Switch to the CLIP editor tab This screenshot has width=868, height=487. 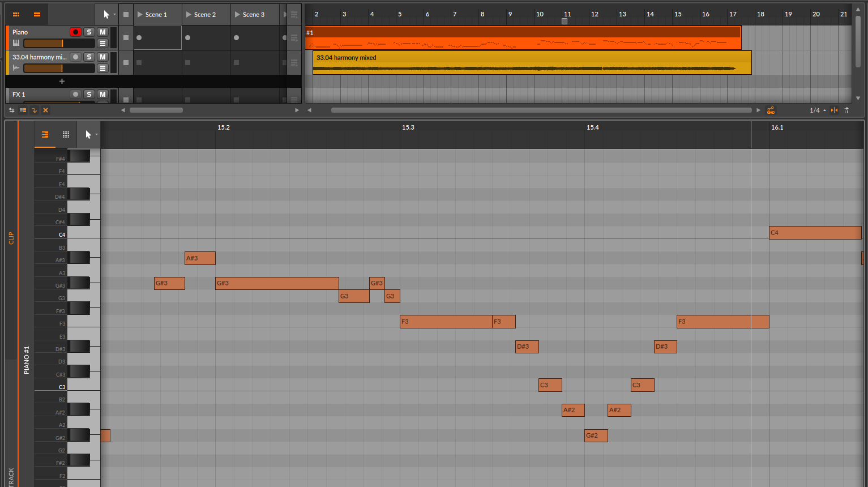click(x=11, y=238)
